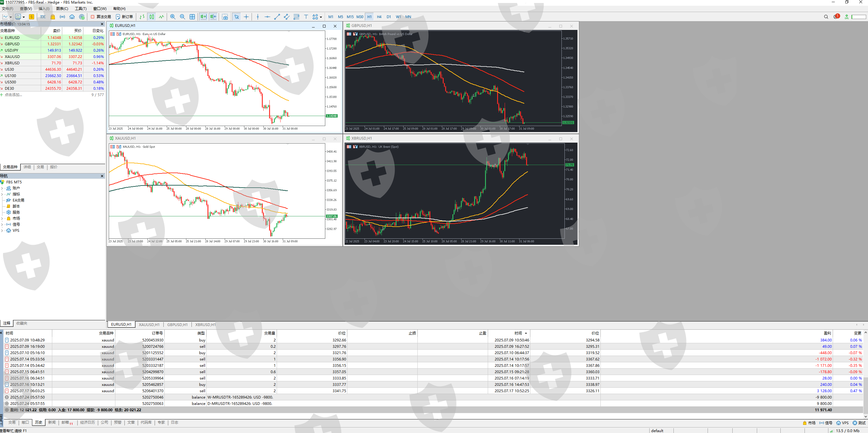
Task: Switch to the XAUUSD,H1 chart tab
Action: pos(149,325)
